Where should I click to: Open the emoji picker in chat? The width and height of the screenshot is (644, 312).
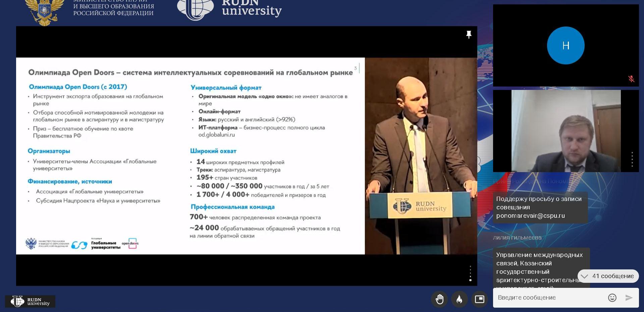(x=612, y=298)
